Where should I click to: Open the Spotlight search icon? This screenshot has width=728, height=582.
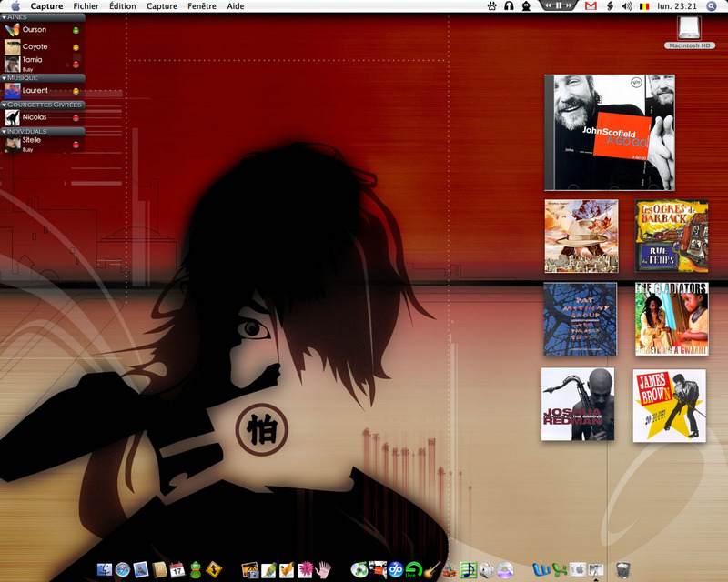[x=712, y=6]
